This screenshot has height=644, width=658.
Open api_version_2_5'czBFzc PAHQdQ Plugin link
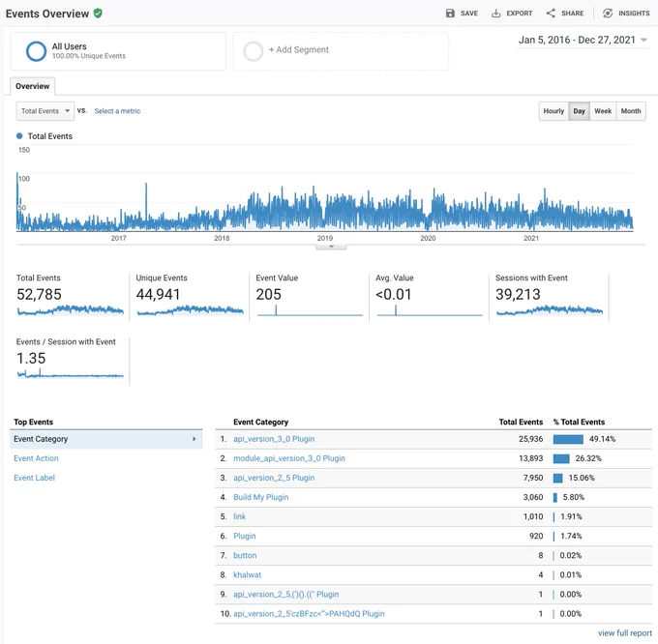pos(309,613)
